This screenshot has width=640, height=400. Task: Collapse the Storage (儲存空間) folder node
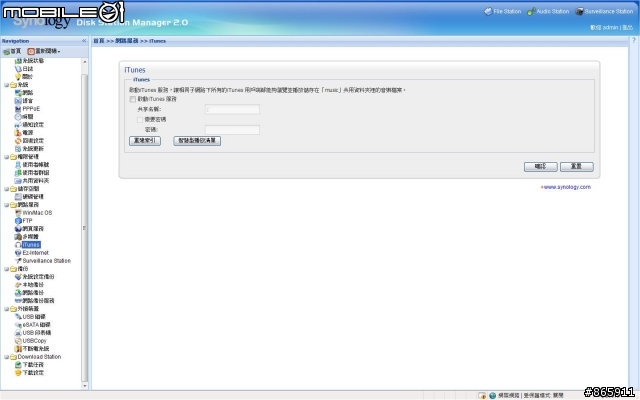point(7,189)
